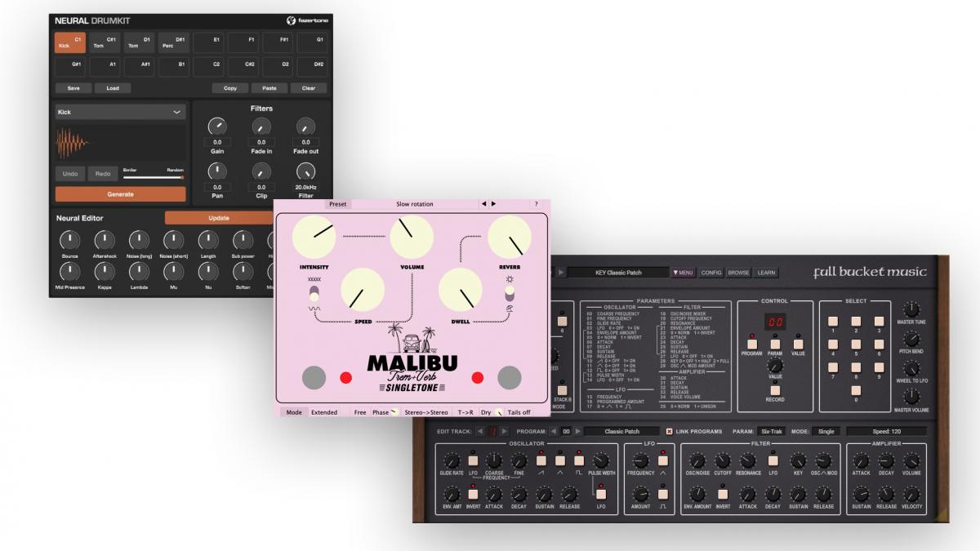Click the RECORD button in Control section
The image size is (980, 551).
coord(774,390)
